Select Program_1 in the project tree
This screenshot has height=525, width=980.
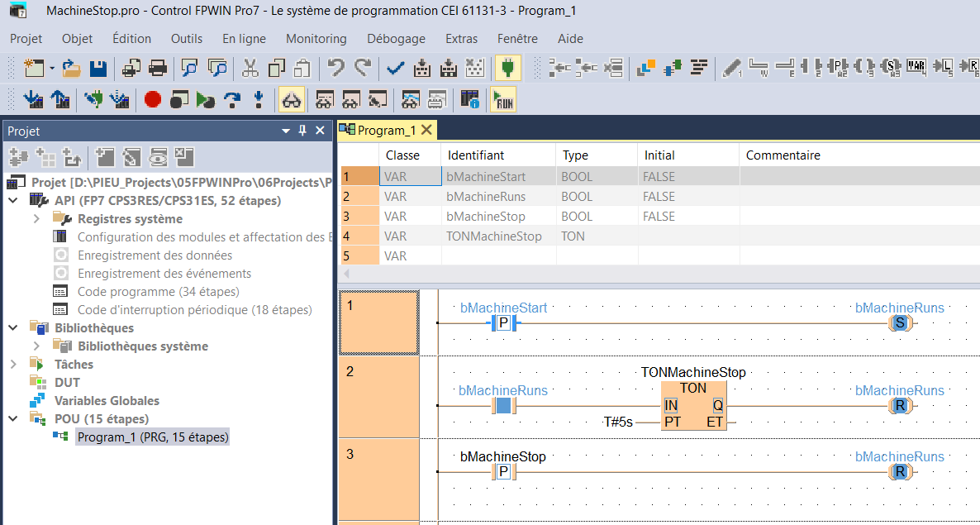152,437
